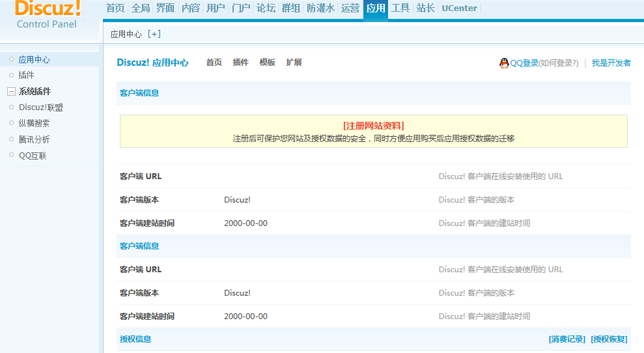Click the 系统插件 sidebar heading
The height and width of the screenshot is (353, 644).
pos(35,91)
